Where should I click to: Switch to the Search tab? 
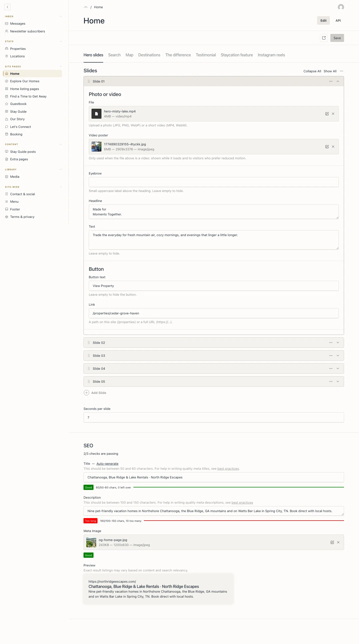pyautogui.click(x=114, y=55)
